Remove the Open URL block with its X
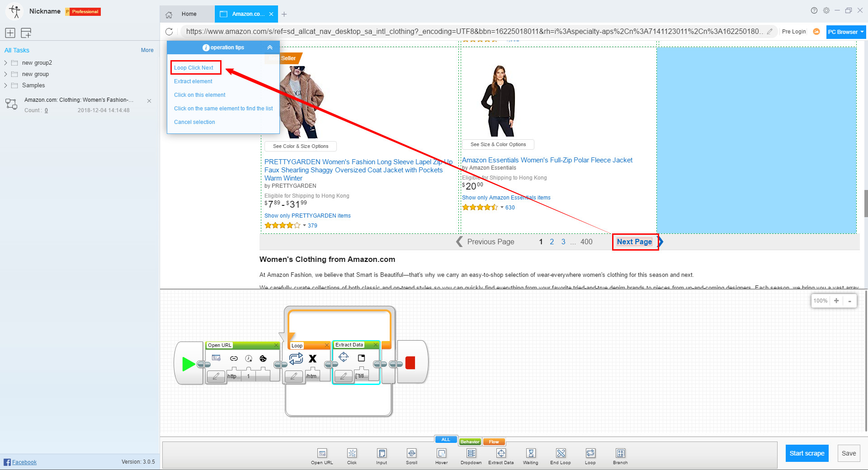 [x=276, y=345]
